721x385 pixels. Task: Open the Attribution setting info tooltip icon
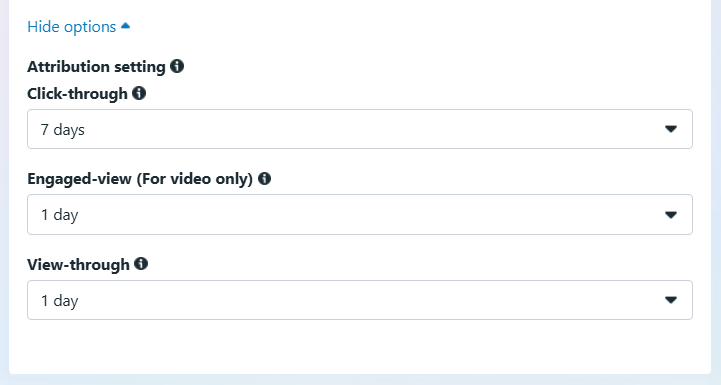pos(177,66)
